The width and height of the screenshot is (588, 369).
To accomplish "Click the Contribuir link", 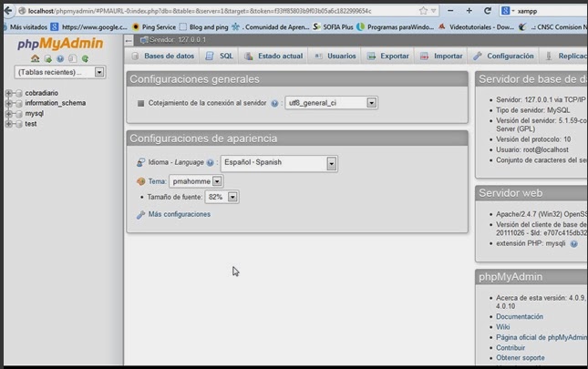I will point(511,348).
